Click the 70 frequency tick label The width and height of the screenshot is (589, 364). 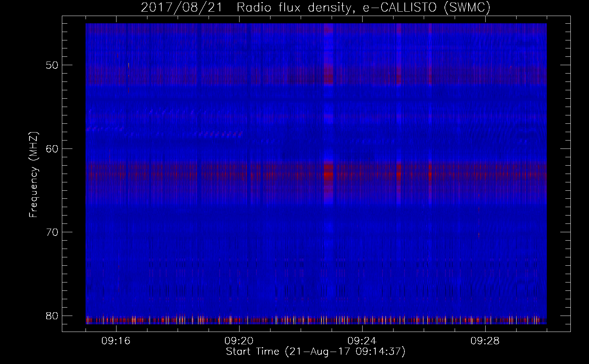[52, 232]
